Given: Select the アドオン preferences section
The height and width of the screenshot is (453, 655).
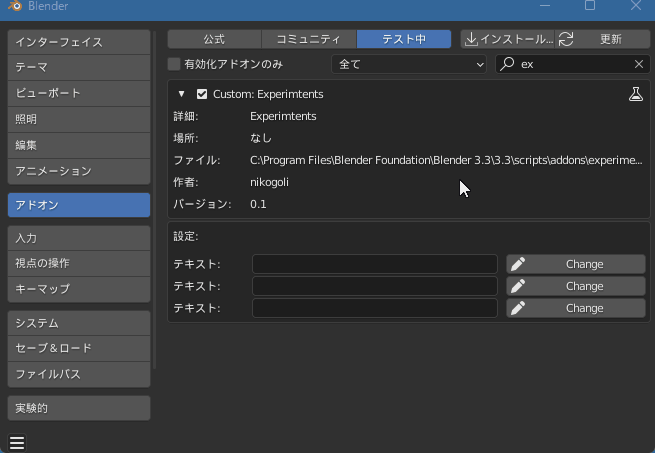Looking at the screenshot, I should [x=79, y=205].
